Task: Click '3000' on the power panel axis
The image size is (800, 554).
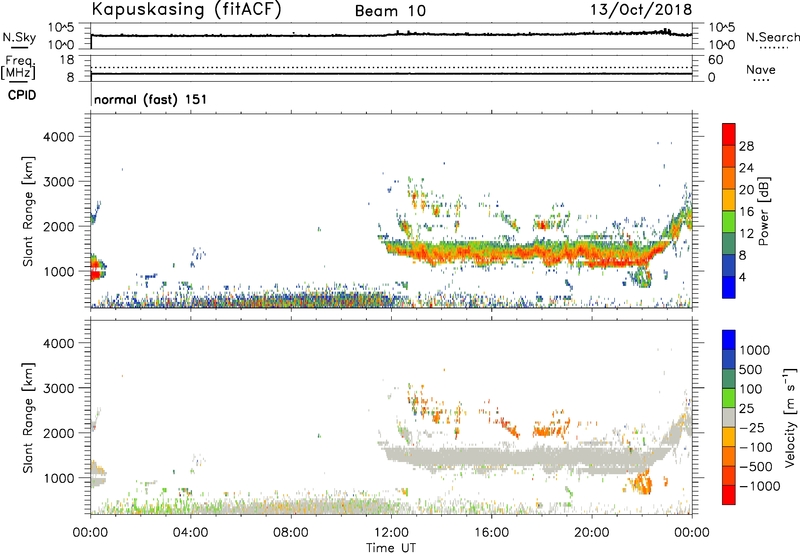Action: [x=59, y=182]
